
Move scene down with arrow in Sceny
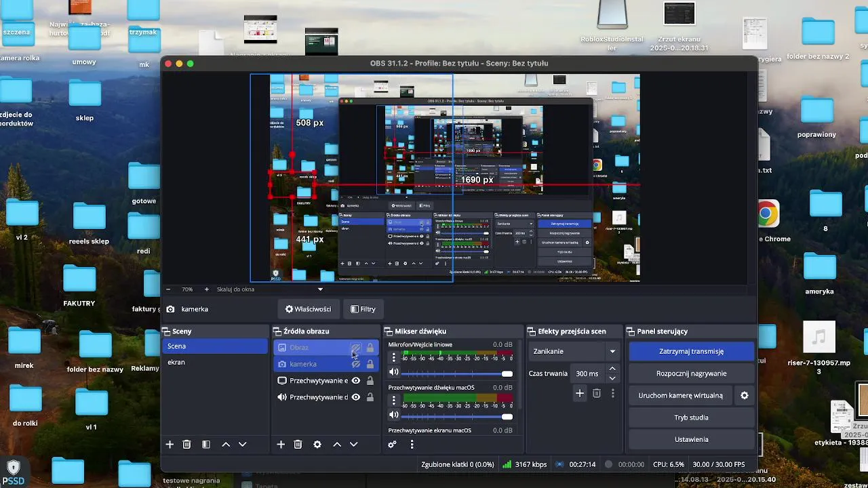[242, 445]
